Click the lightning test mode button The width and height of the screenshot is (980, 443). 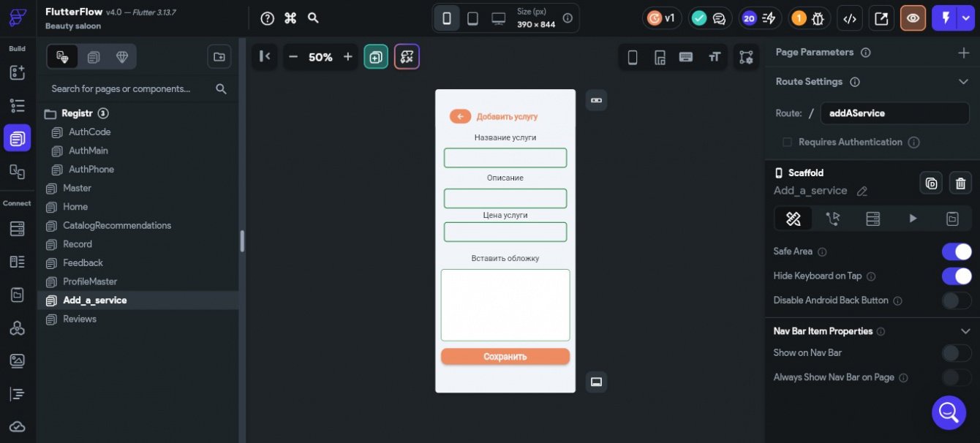click(946, 18)
